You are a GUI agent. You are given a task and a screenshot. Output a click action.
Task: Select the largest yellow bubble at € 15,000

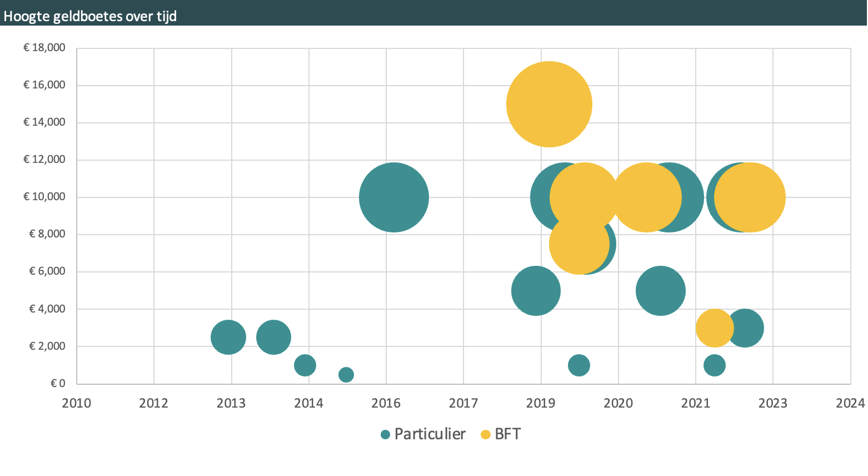pos(549,105)
